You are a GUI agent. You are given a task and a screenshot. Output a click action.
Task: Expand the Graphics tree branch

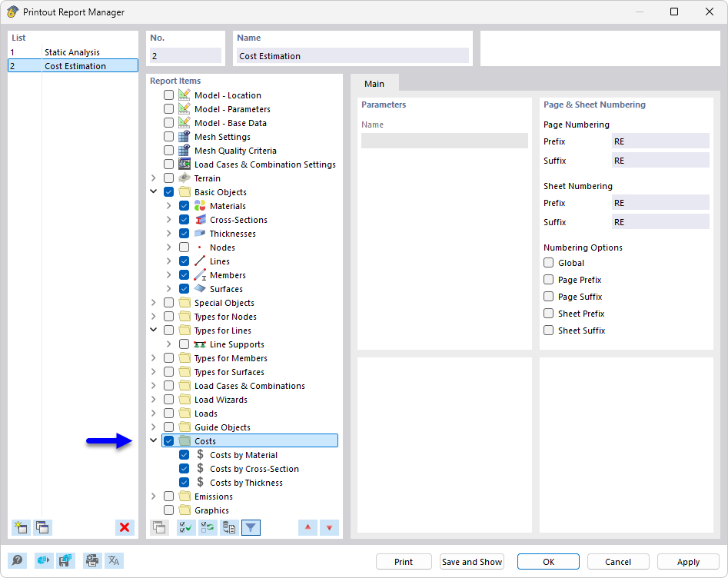[x=153, y=510]
